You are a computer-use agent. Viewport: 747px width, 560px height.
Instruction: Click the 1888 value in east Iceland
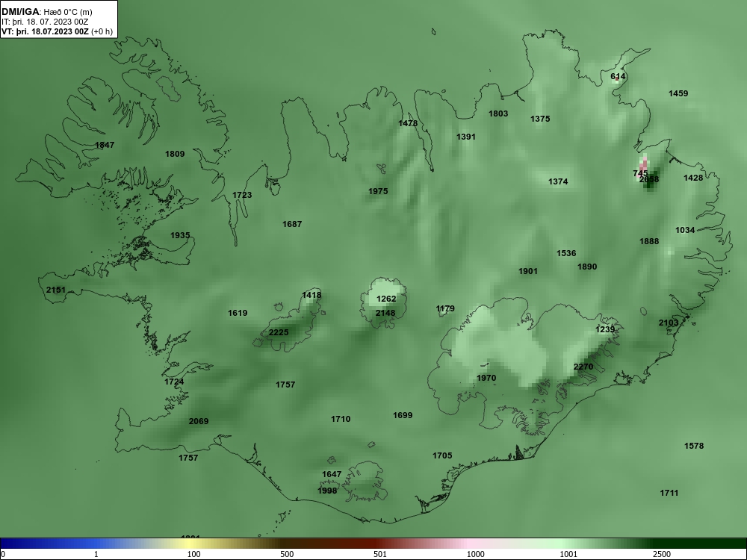point(649,241)
